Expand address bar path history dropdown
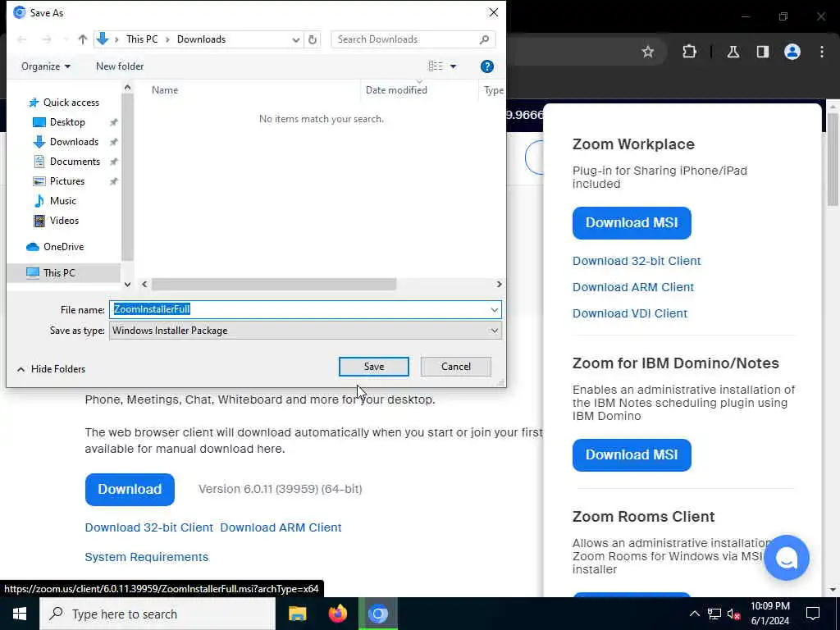The height and width of the screenshot is (630, 840). [x=295, y=39]
